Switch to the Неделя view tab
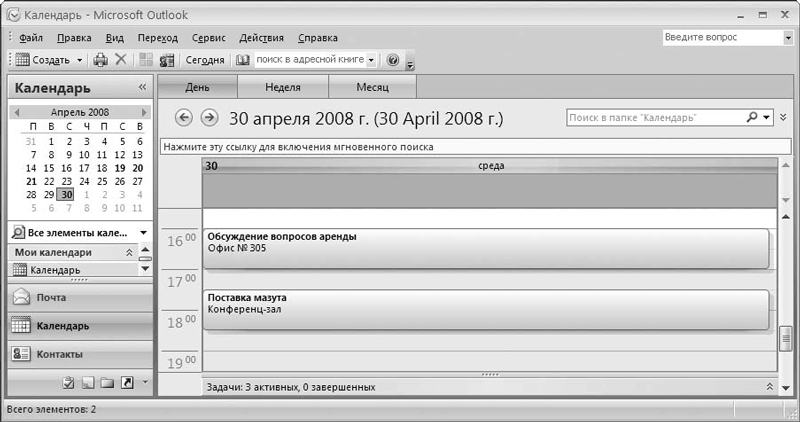This screenshot has width=800, height=422. click(282, 88)
